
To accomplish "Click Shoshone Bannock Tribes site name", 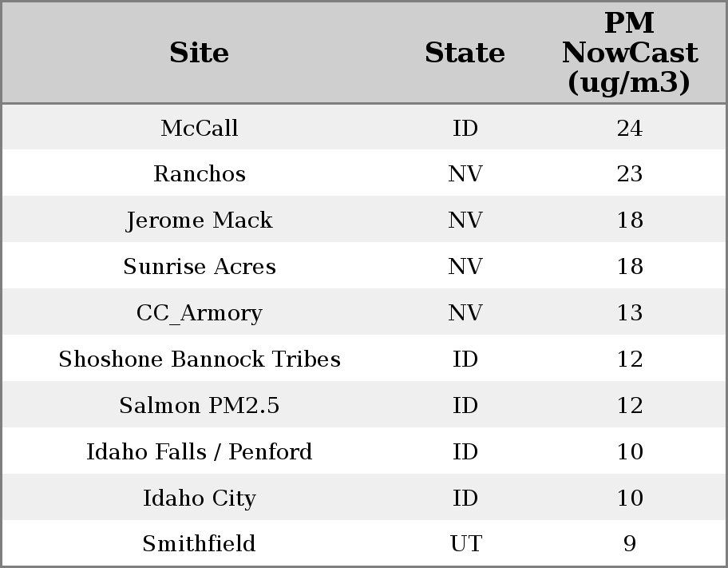I will tap(199, 359).
